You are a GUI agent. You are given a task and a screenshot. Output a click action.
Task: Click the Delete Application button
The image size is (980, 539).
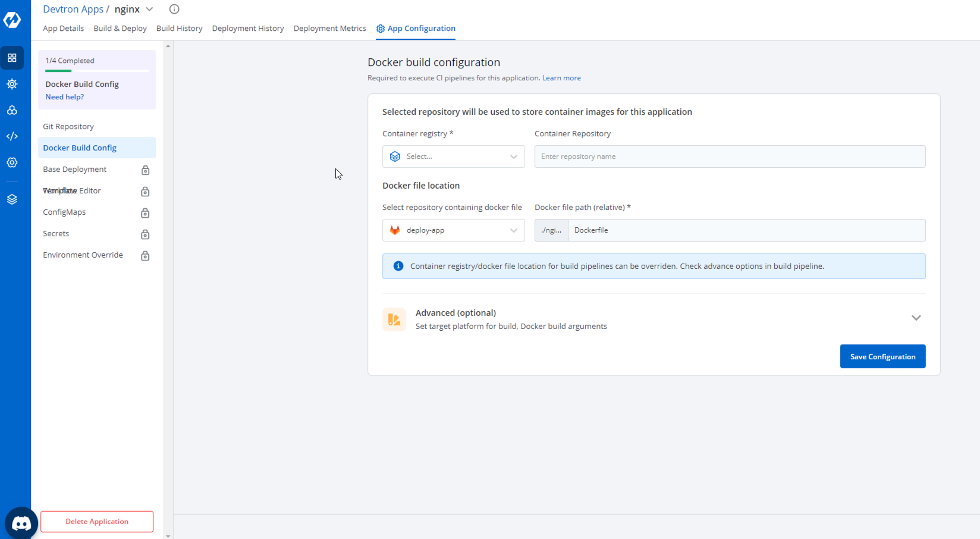97,522
